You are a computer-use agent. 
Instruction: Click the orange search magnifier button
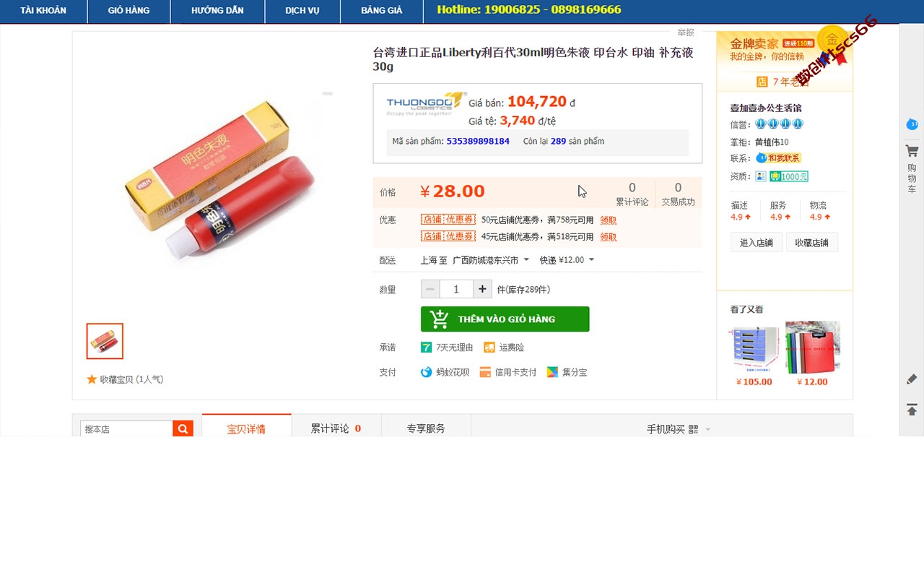(183, 428)
